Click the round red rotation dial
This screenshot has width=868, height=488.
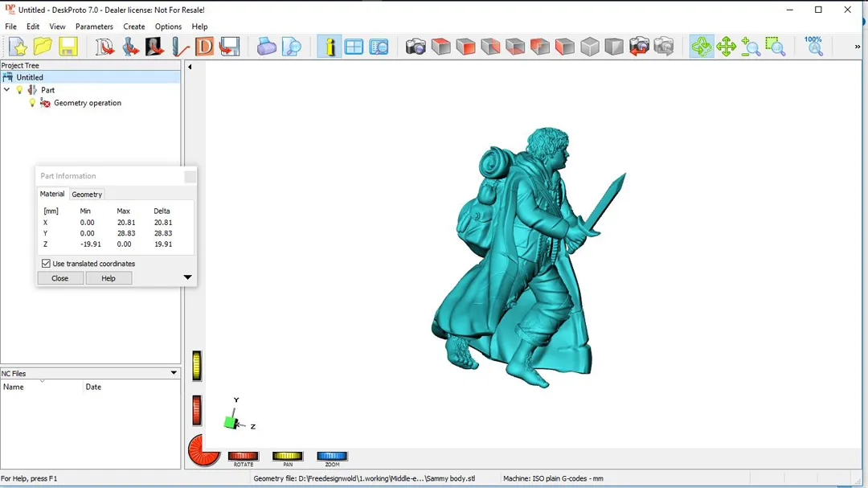[x=203, y=450]
